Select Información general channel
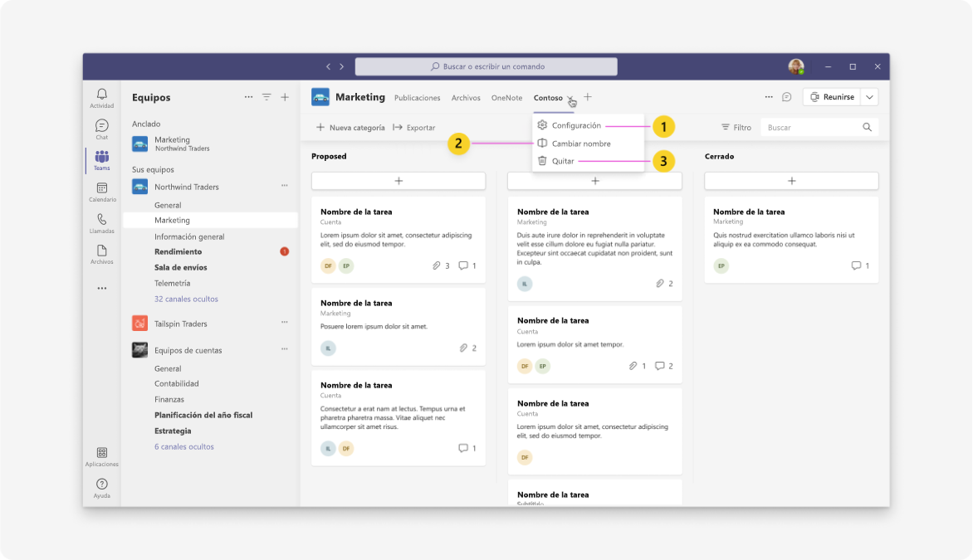 (x=189, y=237)
